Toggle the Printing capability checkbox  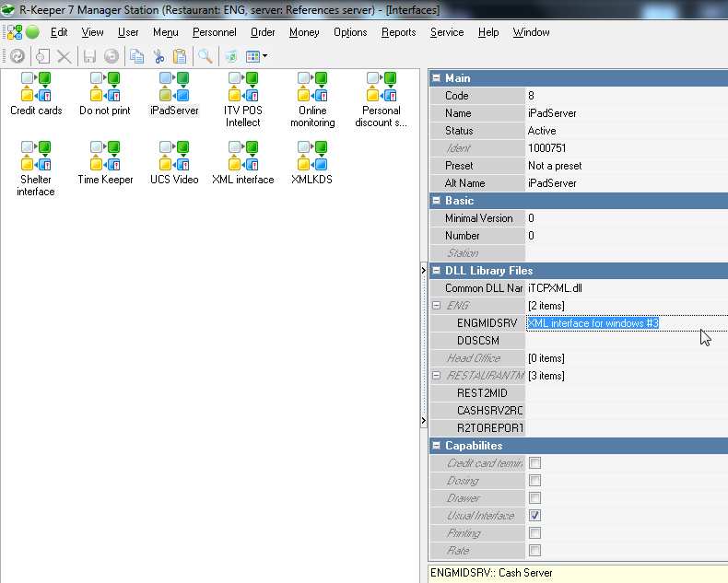click(x=534, y=533)
